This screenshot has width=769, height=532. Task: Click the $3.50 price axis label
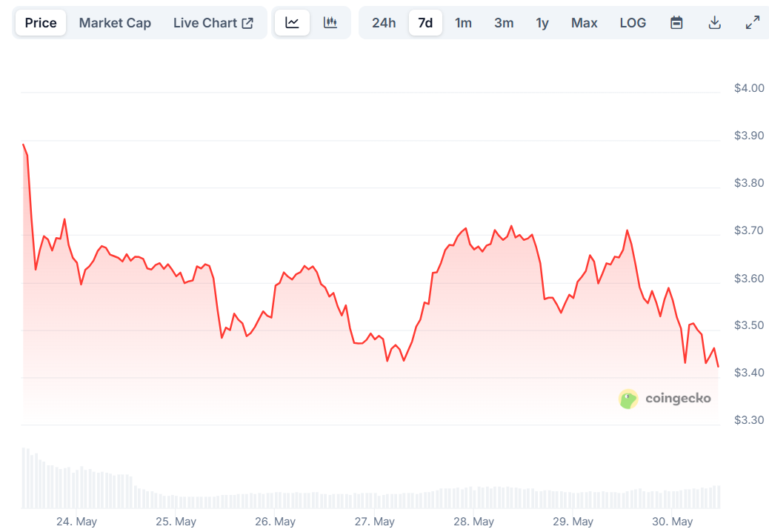(749, 325)
